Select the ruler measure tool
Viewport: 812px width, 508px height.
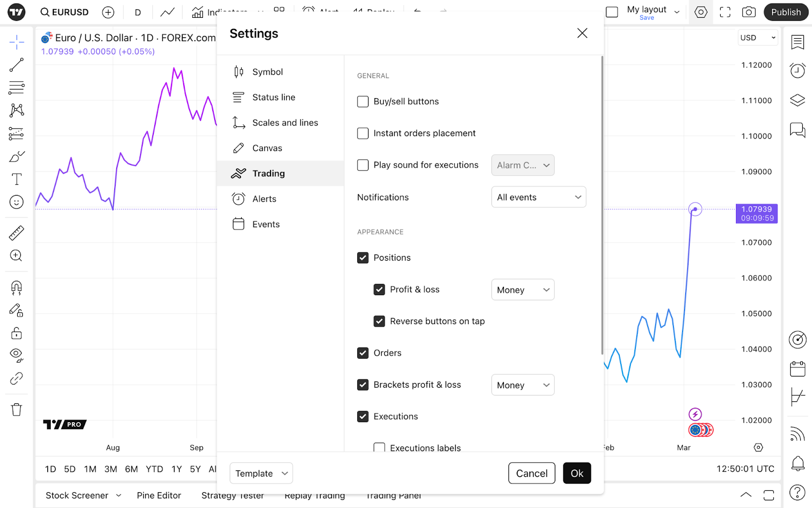pos(16,233)
